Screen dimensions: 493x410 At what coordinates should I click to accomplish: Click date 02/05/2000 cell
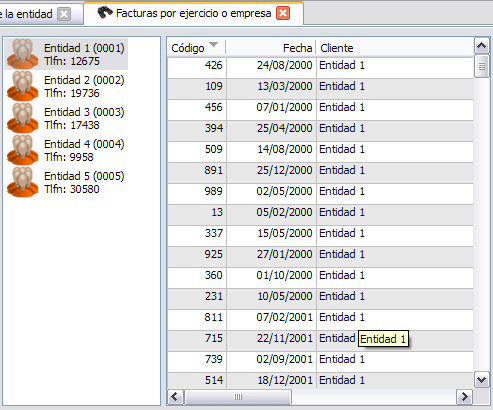271,194
